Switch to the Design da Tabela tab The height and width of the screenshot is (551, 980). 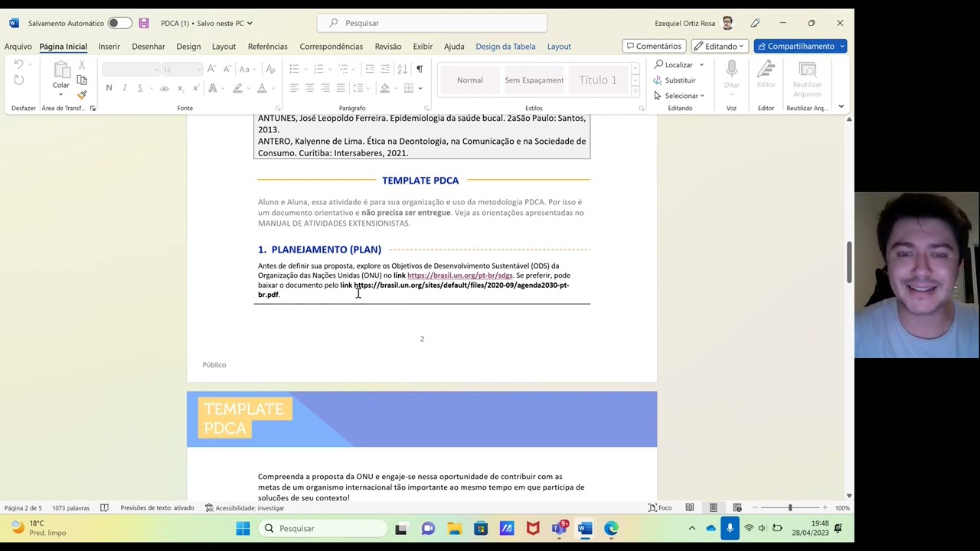click(x=505, y=47)
